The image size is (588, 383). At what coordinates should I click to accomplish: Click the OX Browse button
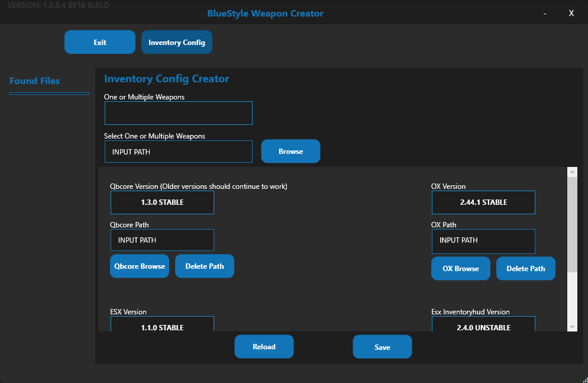pyautogui.click(x=460, y=268)
